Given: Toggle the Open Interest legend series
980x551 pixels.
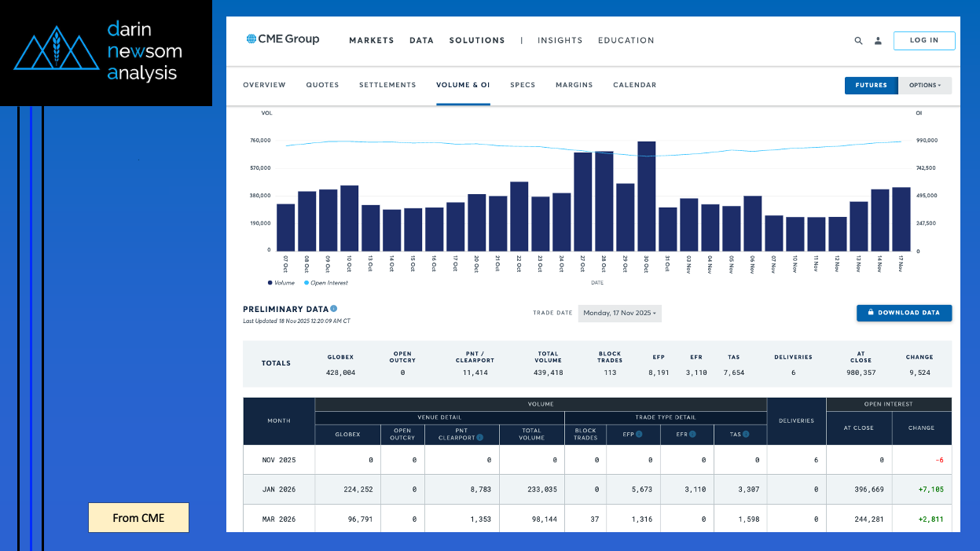Looking at the screenshot, I should [x=325, y=283].
